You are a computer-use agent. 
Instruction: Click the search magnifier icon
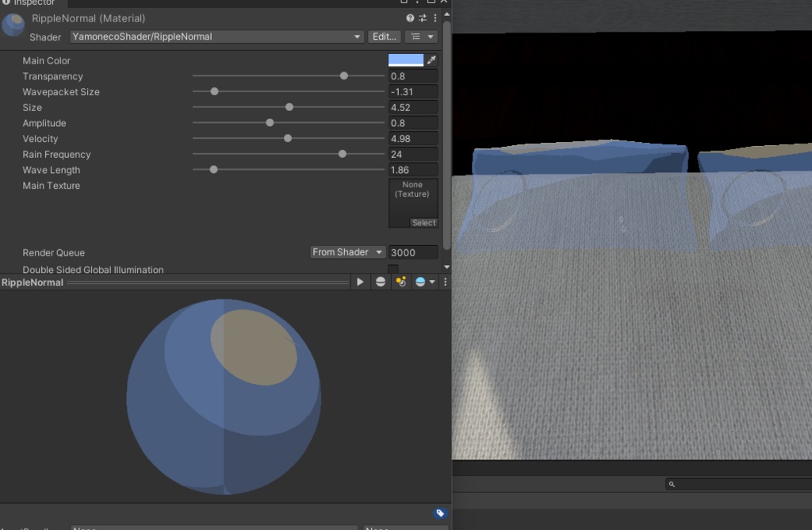(672, 485)
